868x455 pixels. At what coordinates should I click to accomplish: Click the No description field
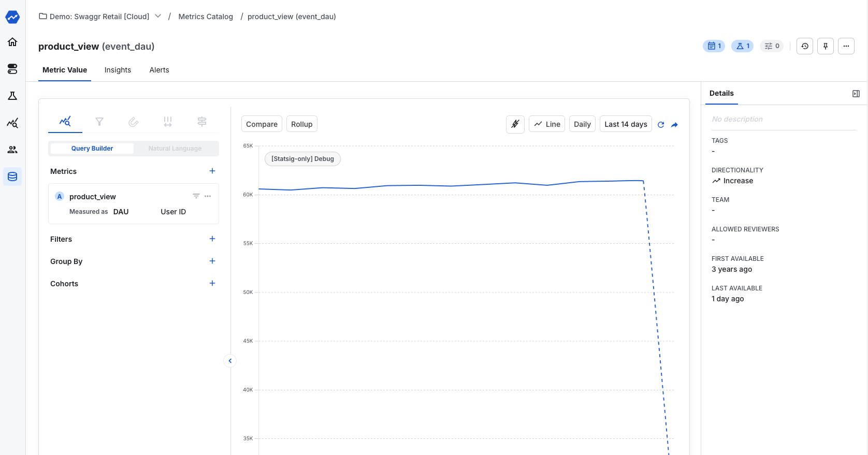coord(784,119)
